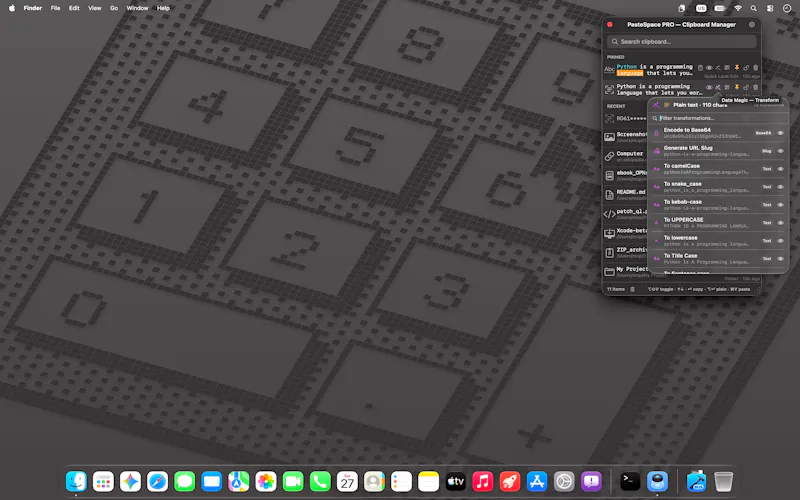
Task: Click link icon on first pinned item
Action: coord(746,67)
